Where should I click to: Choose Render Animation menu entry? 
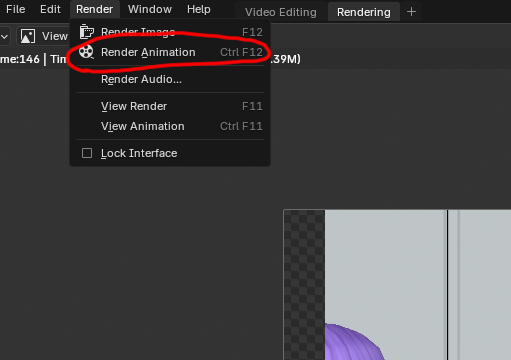[x=170, y=52]
